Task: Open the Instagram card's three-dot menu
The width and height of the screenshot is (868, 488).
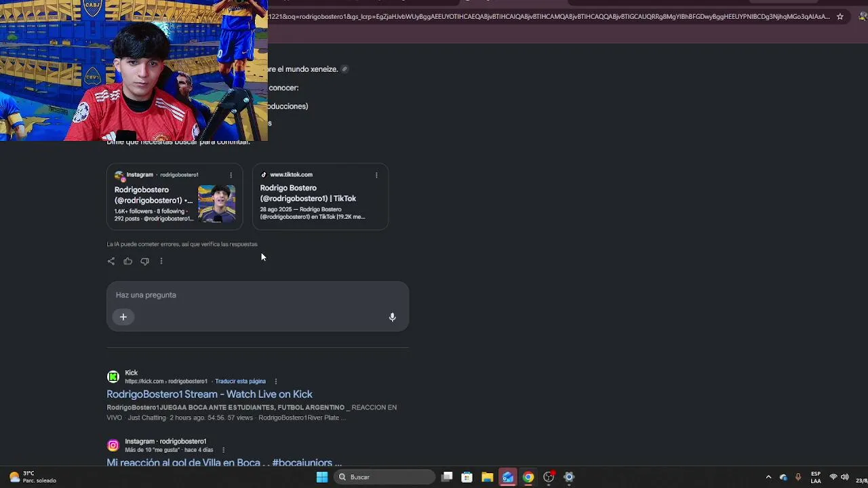Action: [x=231, y=175]
